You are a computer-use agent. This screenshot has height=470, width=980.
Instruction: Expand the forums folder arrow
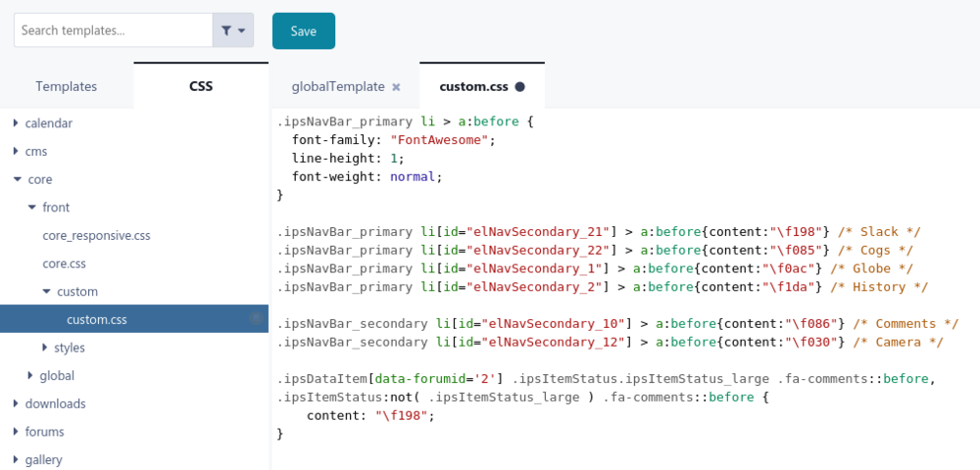pos(17,432)
